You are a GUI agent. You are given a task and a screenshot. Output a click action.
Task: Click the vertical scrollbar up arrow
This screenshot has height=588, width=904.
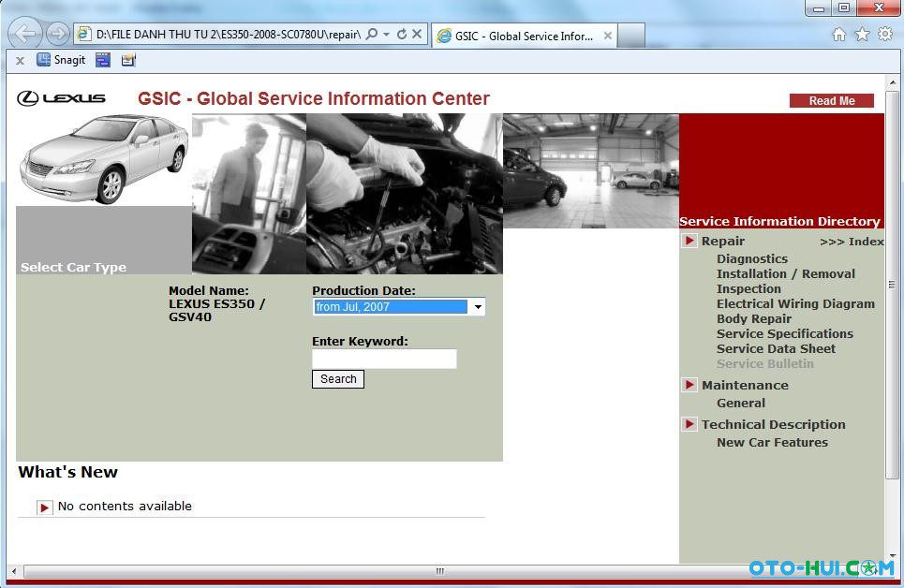click(x=893, y=82)
